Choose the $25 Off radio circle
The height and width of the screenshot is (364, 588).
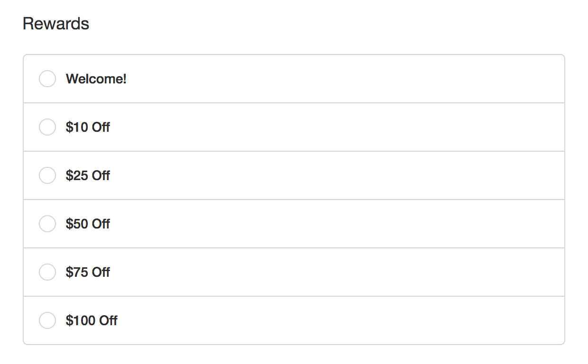pos(47,175)
